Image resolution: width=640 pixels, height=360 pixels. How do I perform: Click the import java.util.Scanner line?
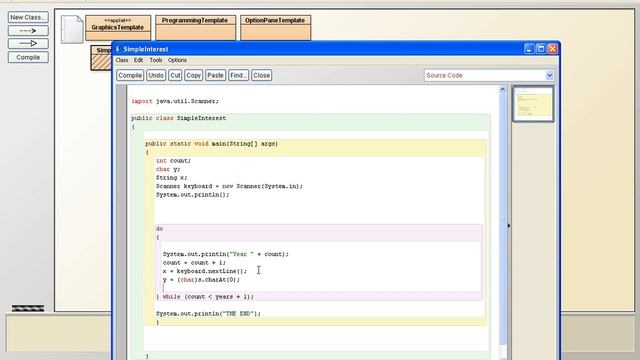[175, 101]
